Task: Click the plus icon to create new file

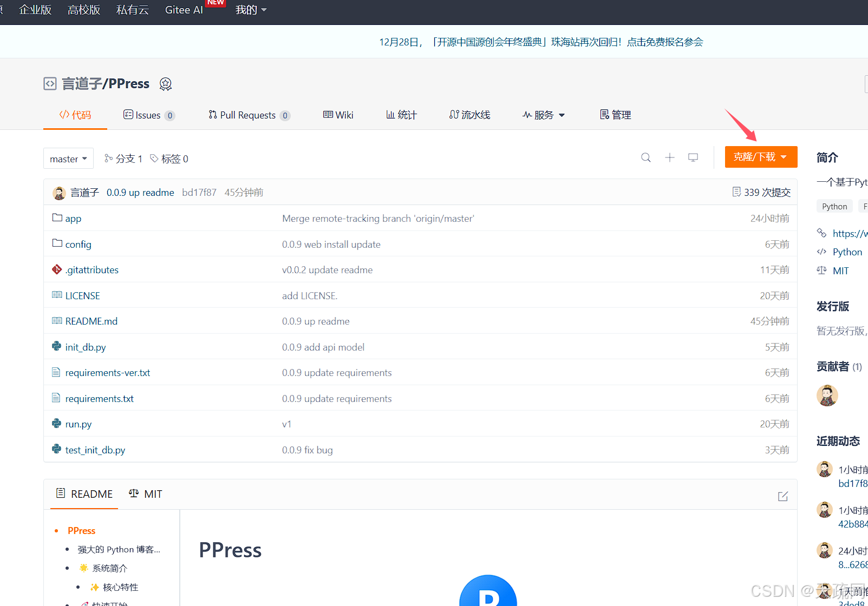Action: [670, 157]
